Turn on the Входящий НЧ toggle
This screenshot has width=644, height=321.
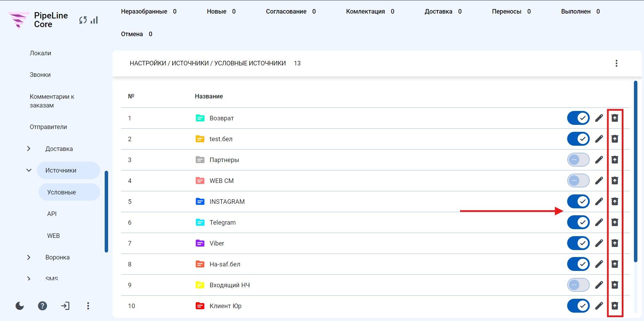pyautogui.click(x=578, y=285)
